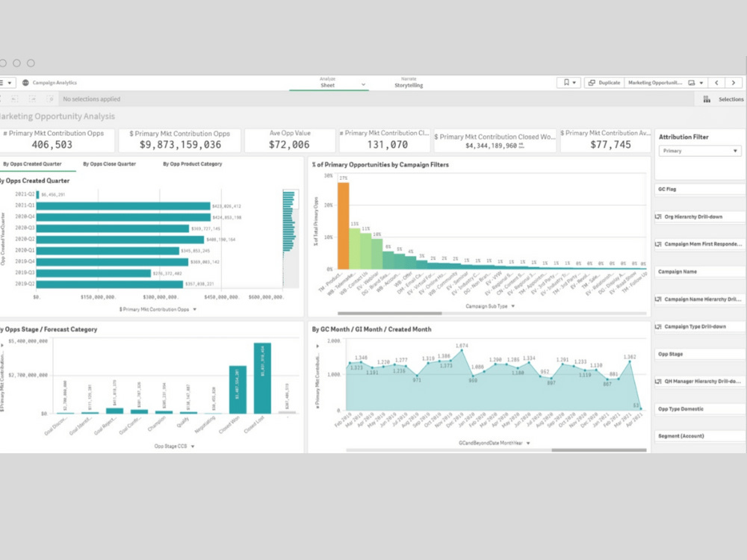Open the Campaign Type Drill-down filter

point(699,327)
